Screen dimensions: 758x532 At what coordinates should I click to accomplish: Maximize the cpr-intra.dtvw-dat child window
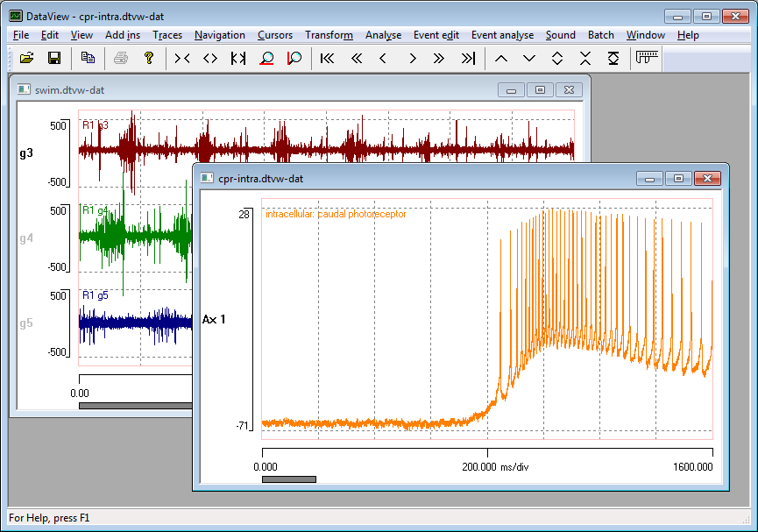tap(677, 178)
